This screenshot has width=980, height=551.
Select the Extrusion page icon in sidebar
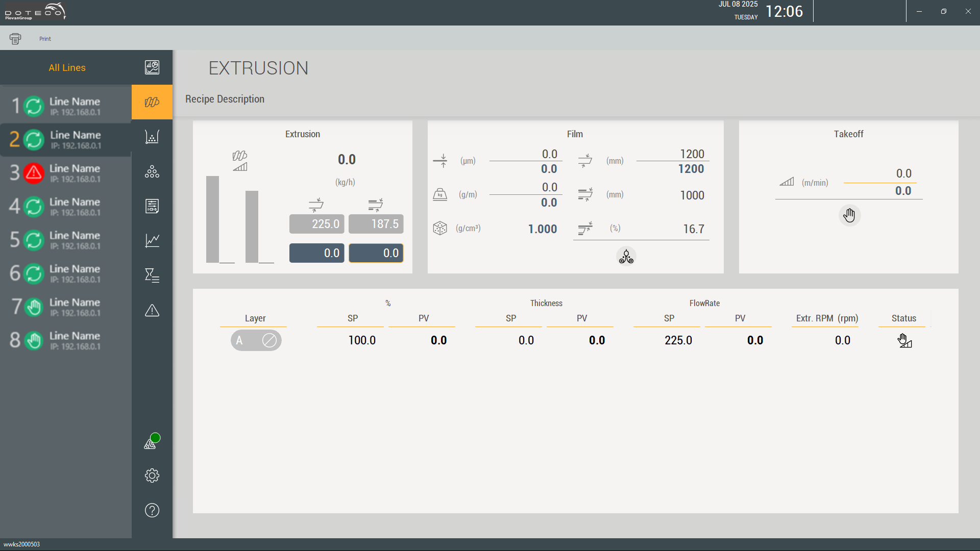[x=152, y=102]
